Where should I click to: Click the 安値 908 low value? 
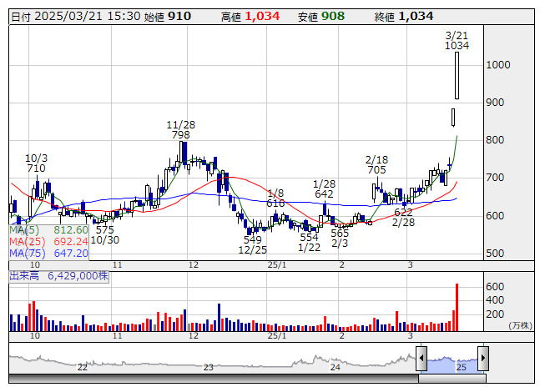pos(321,17)
